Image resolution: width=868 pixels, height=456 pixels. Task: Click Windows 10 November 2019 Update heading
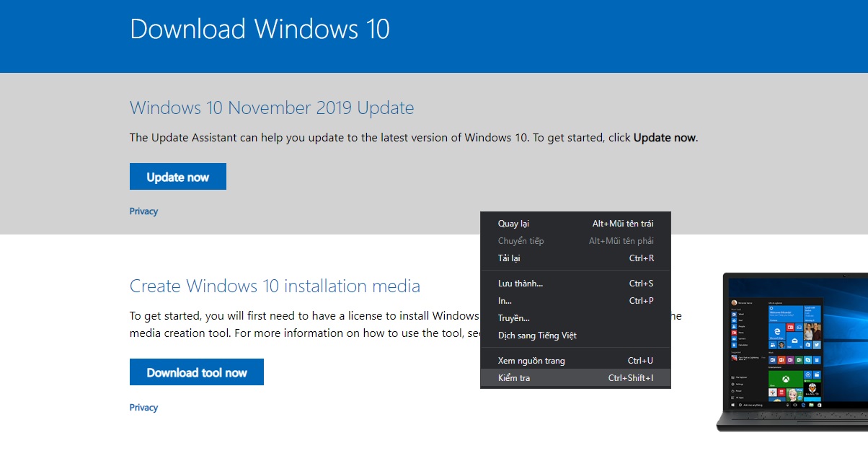pyautogui.click(x=272, y=108)
